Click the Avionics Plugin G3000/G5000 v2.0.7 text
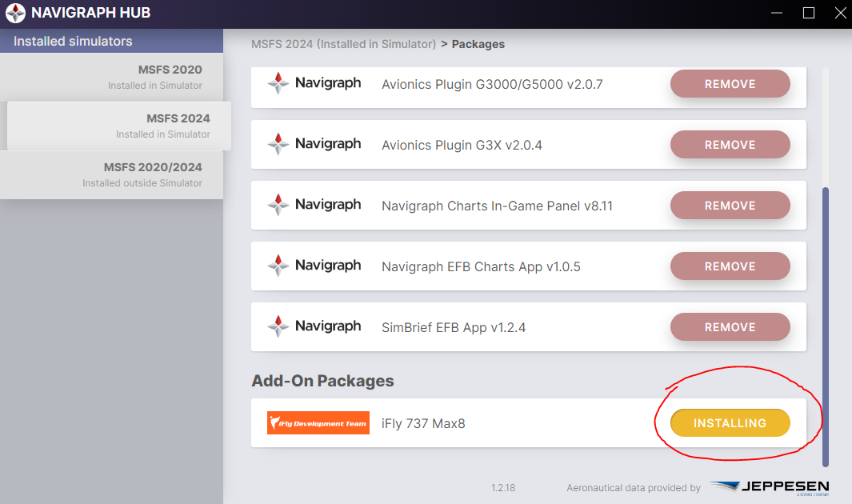Viewport: 852px width, 504px height. (492, 84)
